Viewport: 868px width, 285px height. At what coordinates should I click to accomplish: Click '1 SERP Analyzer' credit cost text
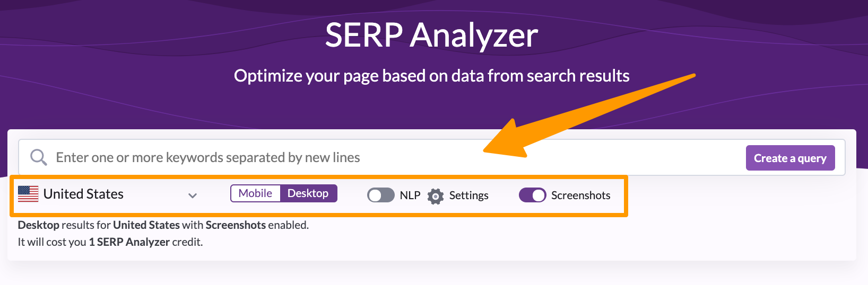point(129,242)
